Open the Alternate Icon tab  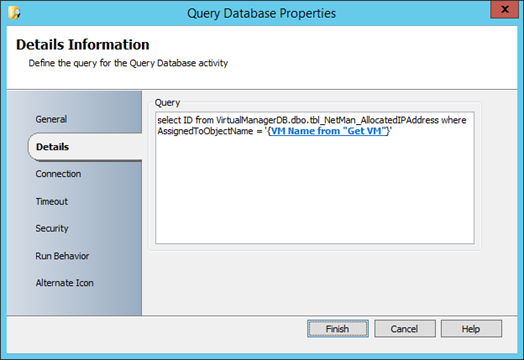pos(65,283)
